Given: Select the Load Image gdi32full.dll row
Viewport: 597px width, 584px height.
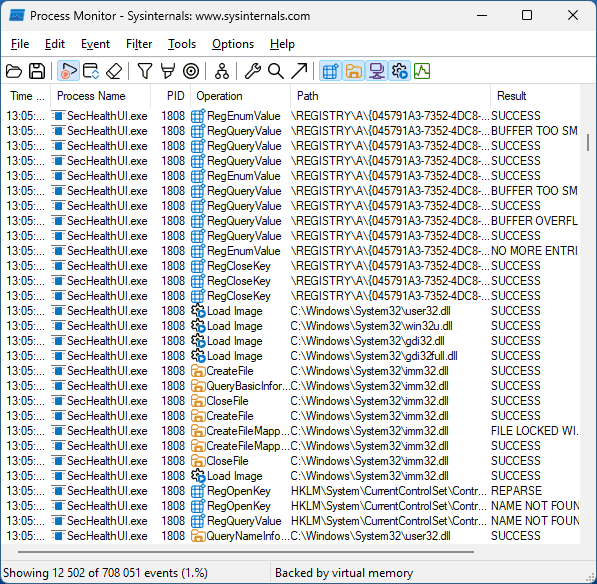Looking at the screenshot, I should pyautogui.click(x=291, y=356).
